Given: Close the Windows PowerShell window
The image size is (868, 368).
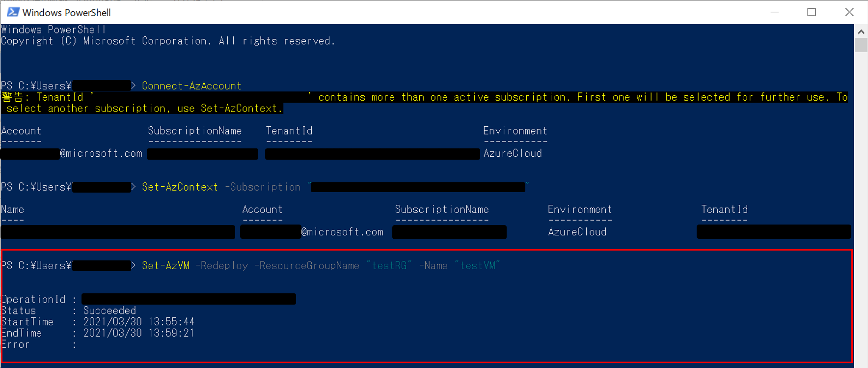Looking at the screenshot, I should [x=849, y=12].
